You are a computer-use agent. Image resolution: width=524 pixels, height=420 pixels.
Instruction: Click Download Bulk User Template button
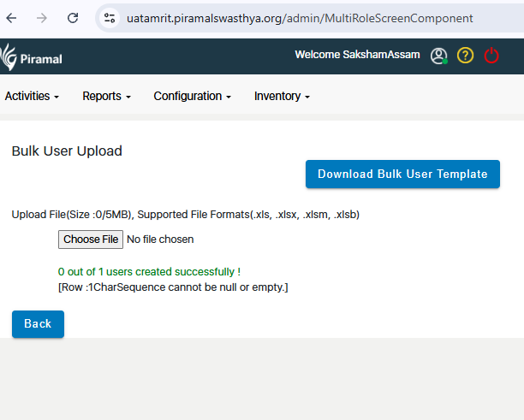[x=402, y=174]
